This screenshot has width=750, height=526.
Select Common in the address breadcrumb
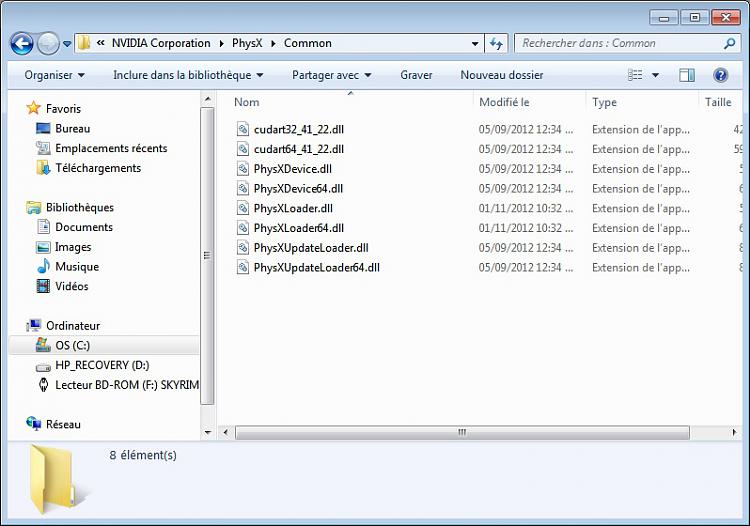308,43
